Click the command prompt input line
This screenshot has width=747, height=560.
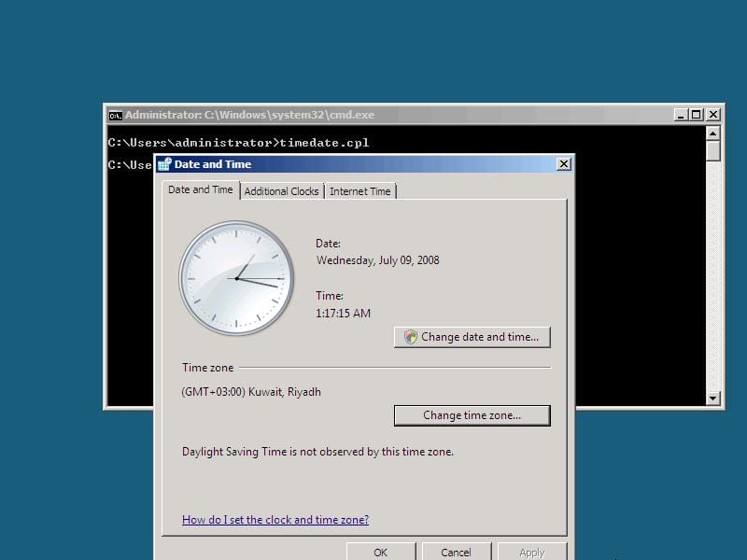click(x=131, y=165)
